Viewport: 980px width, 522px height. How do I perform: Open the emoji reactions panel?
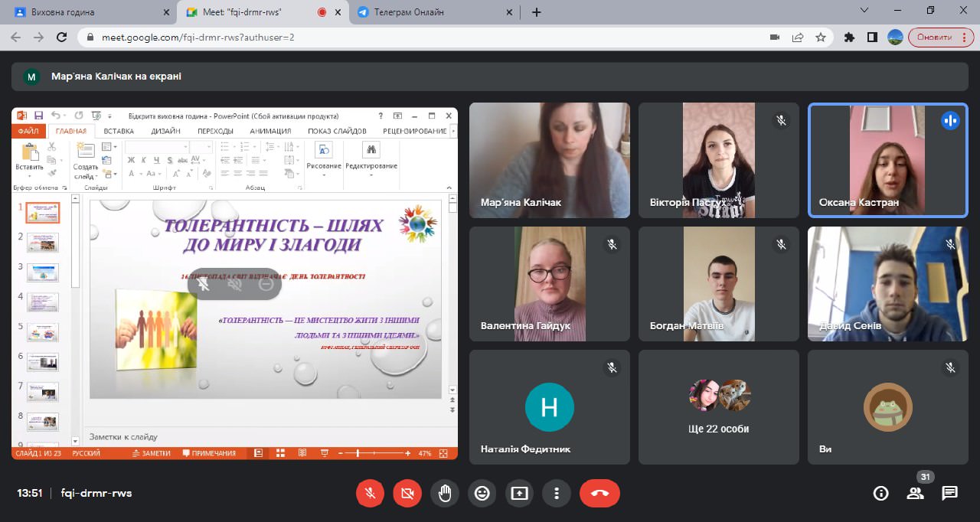tap(482, 493)
